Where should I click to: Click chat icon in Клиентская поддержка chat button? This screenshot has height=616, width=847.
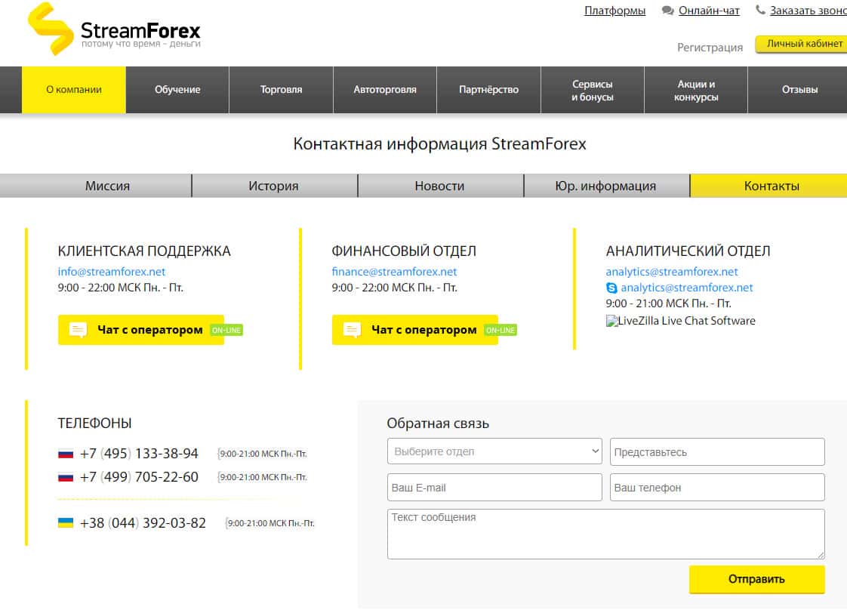[79, 330]
